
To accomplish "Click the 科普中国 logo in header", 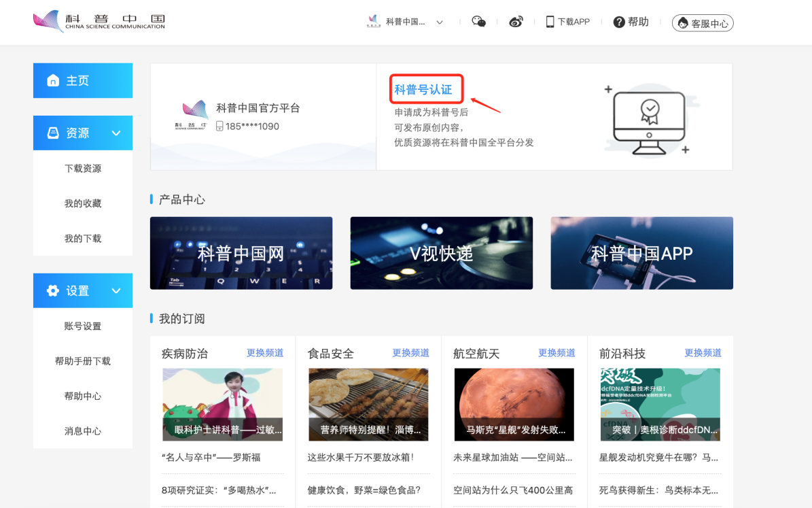I will click(99, 21).
